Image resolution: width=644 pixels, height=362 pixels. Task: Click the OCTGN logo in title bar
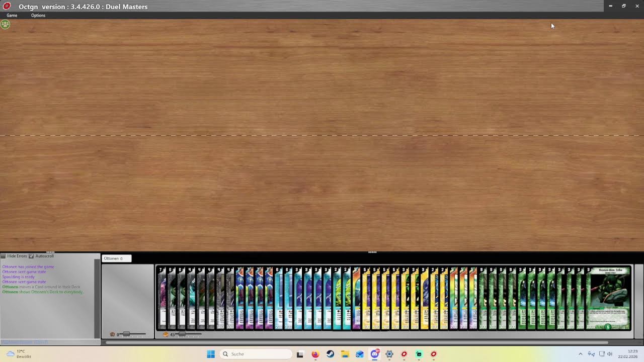click(x=7, y=6)
